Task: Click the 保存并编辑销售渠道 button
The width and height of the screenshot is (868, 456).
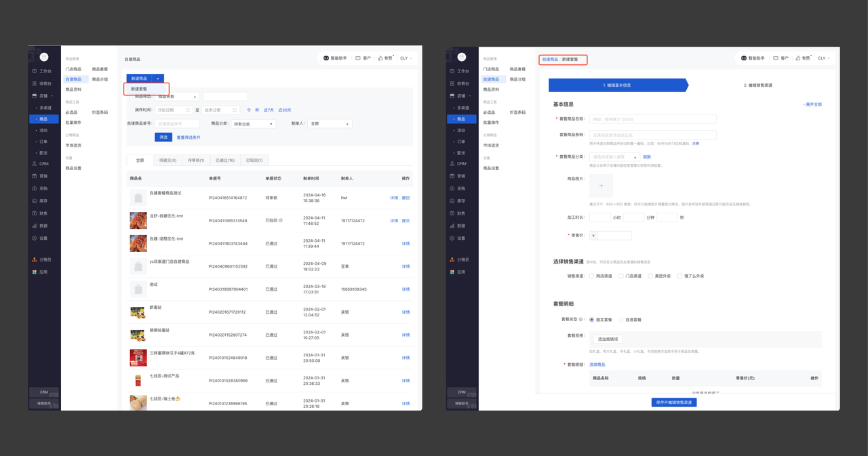Action: (674, 402)
